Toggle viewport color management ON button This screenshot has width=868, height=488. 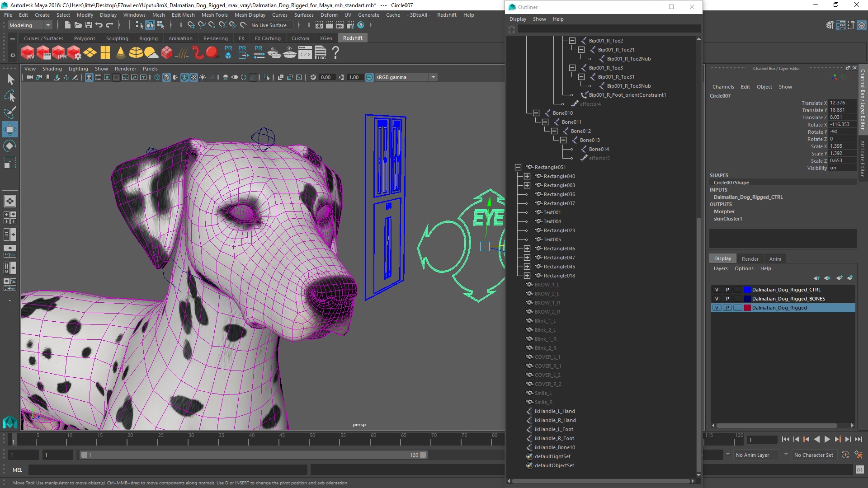pyautogui.click(x=369, y=77)
